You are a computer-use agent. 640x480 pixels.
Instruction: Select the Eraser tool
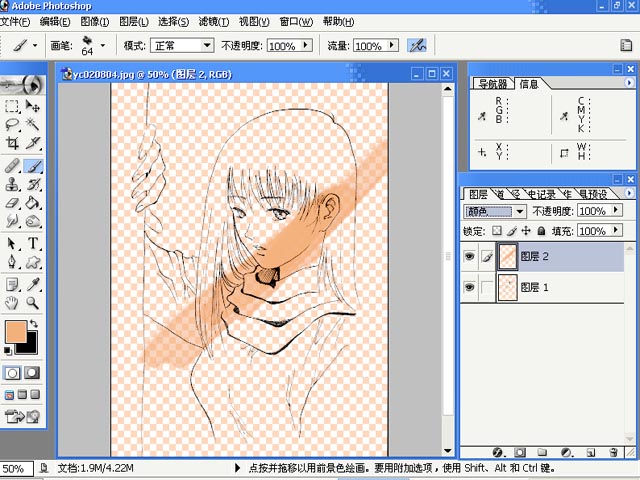coord(12,203)
